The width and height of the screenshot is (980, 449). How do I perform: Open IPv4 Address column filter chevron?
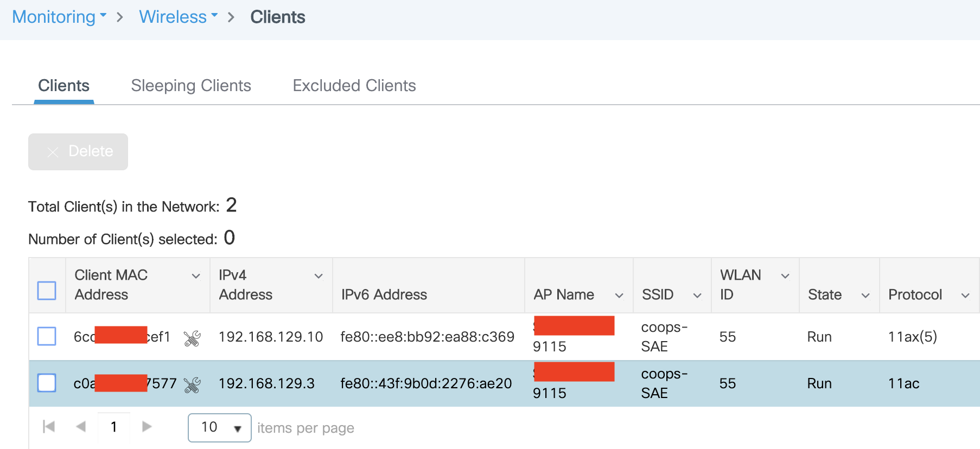(319, 276)
